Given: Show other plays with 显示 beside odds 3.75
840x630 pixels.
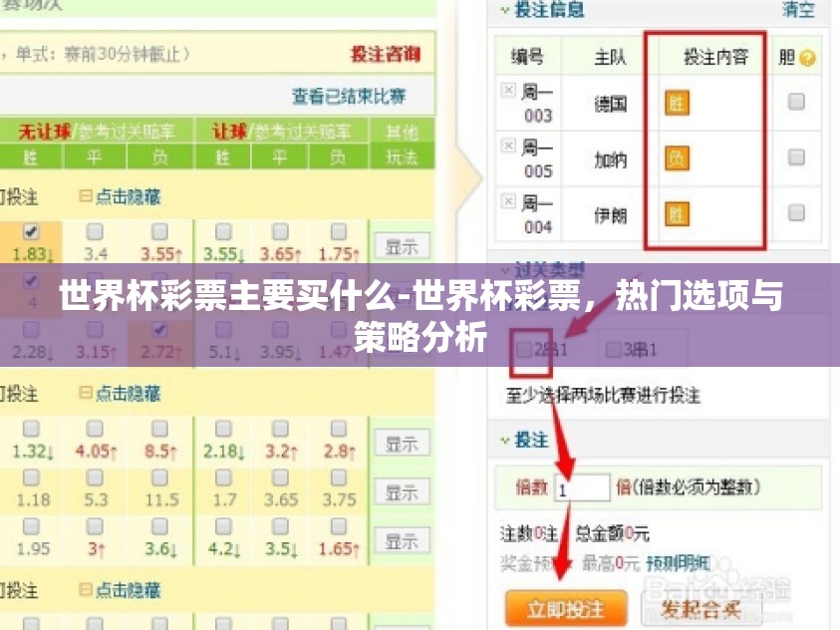Looking at the screenshot, I should 402,492.
